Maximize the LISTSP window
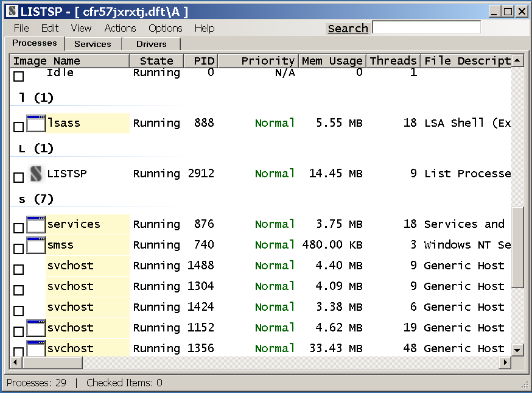Image resolution: width=532 pixels, height=393 pixels. (508, 12)
